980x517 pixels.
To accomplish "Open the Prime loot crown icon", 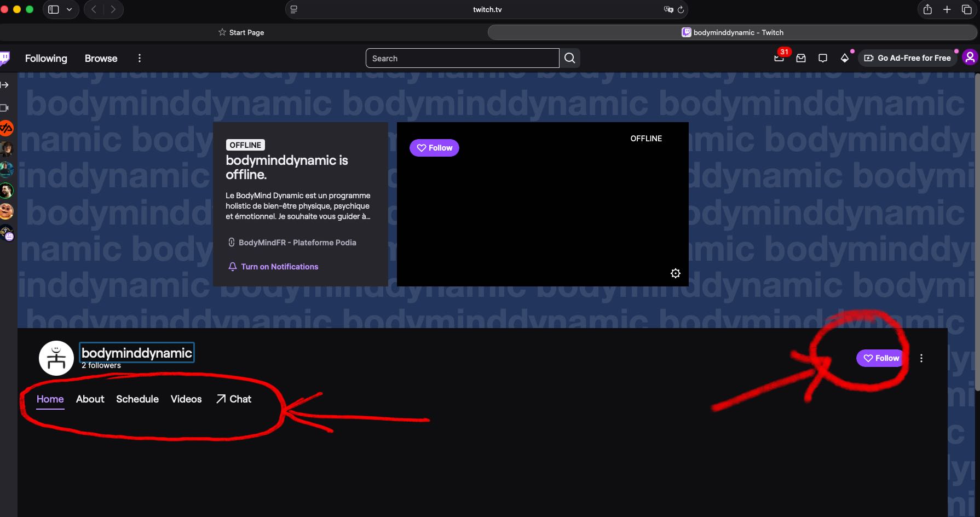I will click(779, 58).
